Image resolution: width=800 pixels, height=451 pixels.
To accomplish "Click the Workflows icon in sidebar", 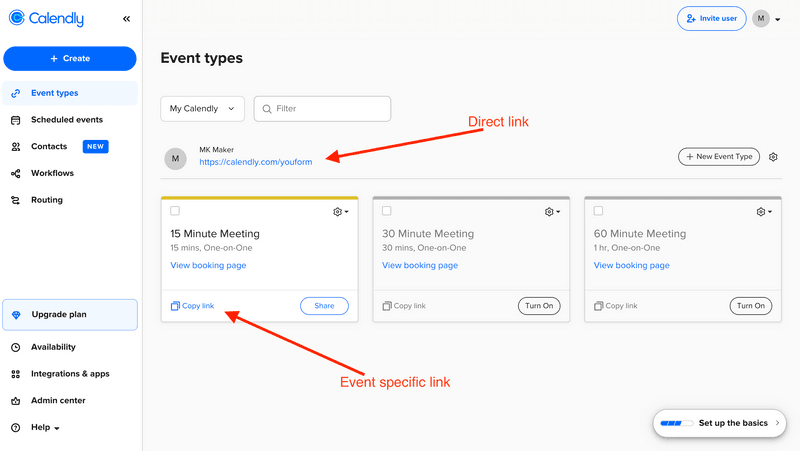I will pyautogui.click(x=16, y=173).
